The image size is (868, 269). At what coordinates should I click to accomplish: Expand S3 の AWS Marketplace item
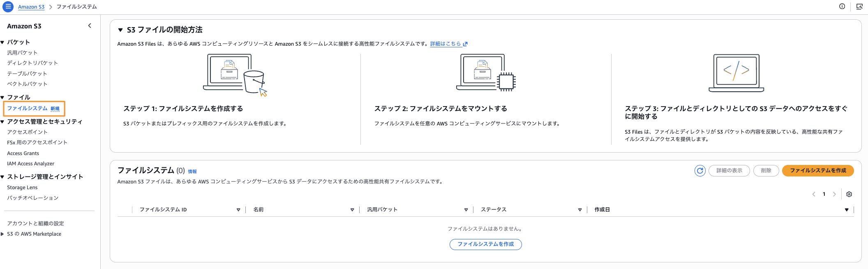click(2, 234)
